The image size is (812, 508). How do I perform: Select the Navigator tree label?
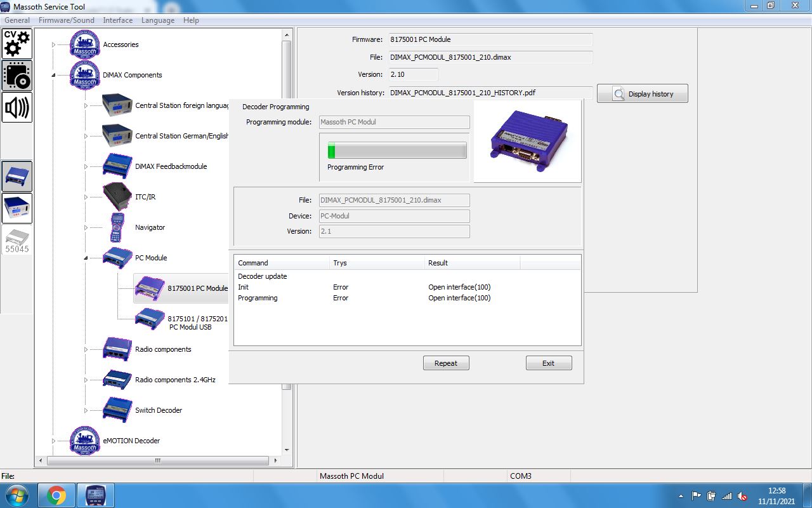(150, 227)
